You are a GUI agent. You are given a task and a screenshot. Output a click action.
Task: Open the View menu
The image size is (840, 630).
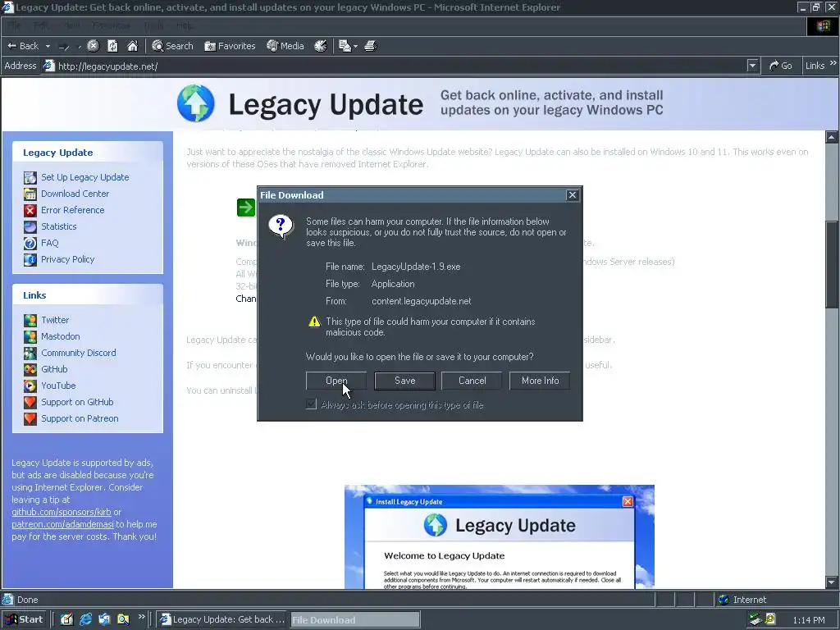(72, 25)
